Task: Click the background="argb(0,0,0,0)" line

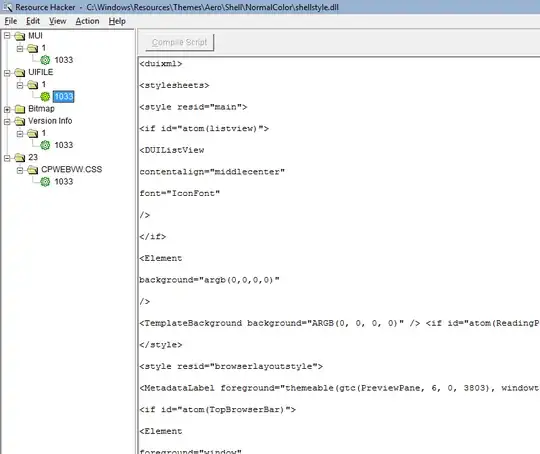Action: (x=209, y=280)
